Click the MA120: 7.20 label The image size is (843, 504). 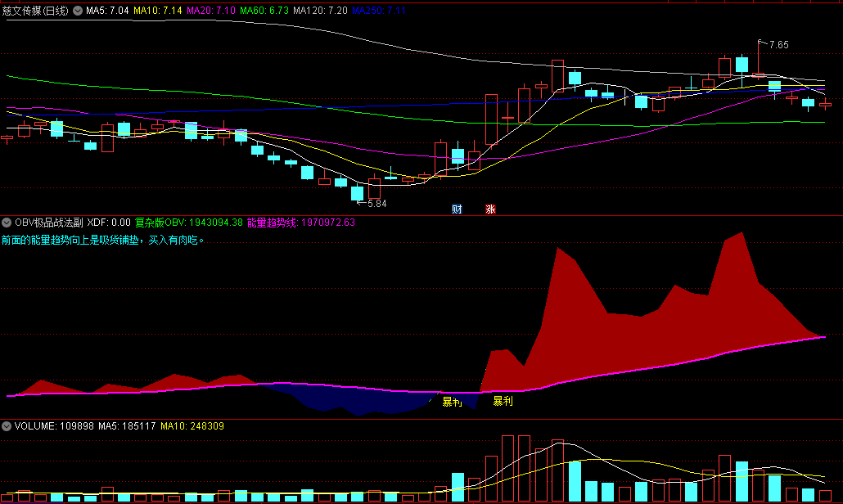pyautogui.click(x=320, y=10)
